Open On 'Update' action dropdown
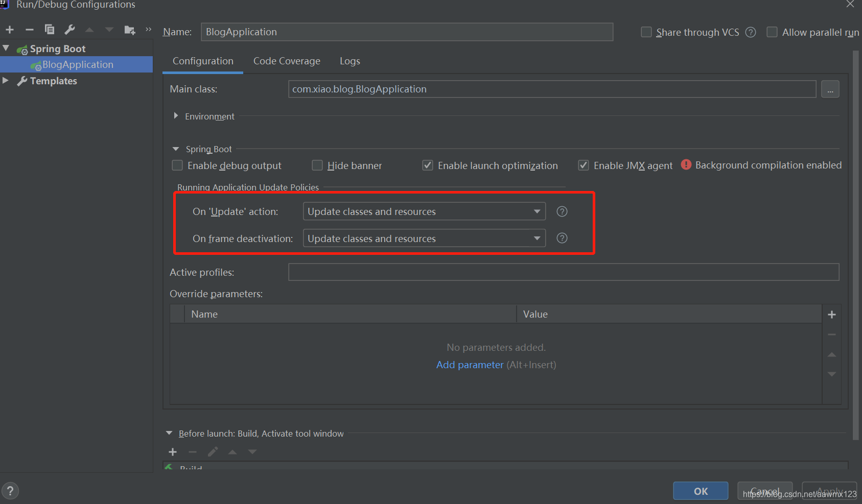The width and height of the screenshot is (862, 504). tap(424, 211)
